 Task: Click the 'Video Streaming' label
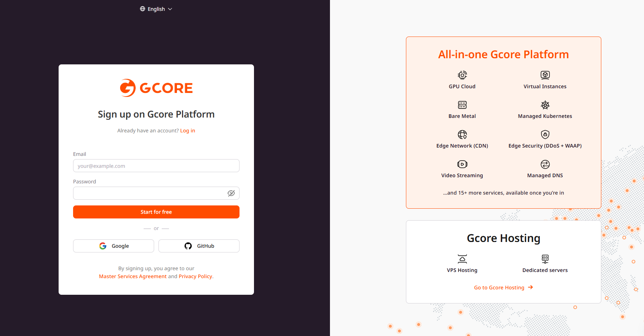(x=462, y=175)
